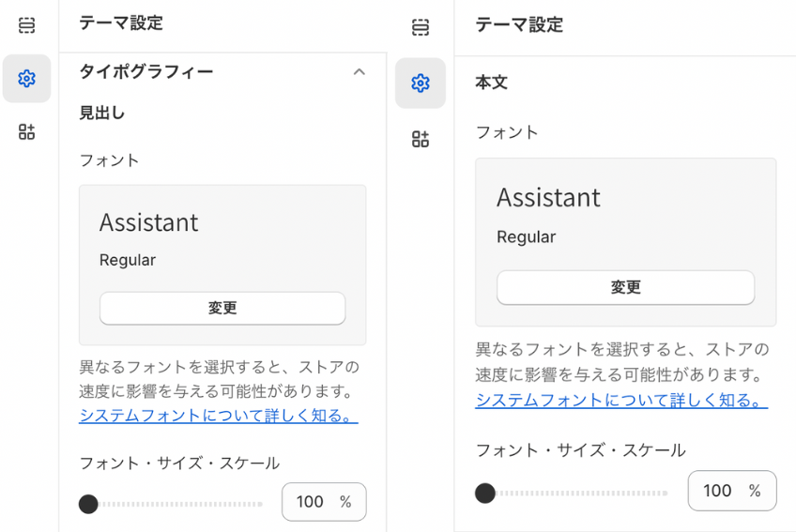Open the Sections icon in right sidebar
The image size is (796, 532).
pyautogui.click(x=421, y=27)
